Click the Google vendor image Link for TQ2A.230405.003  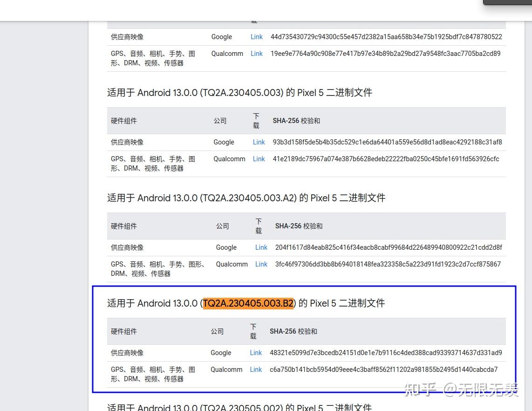click(x=259, y=142)
